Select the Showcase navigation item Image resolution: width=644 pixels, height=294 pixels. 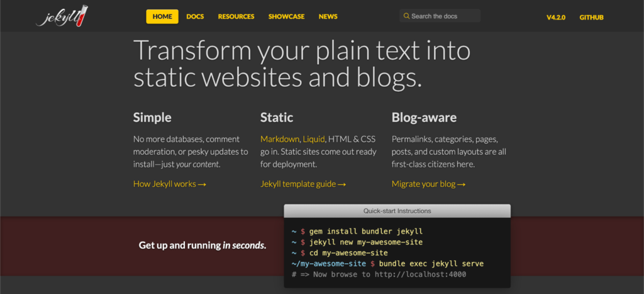(286, 16)
